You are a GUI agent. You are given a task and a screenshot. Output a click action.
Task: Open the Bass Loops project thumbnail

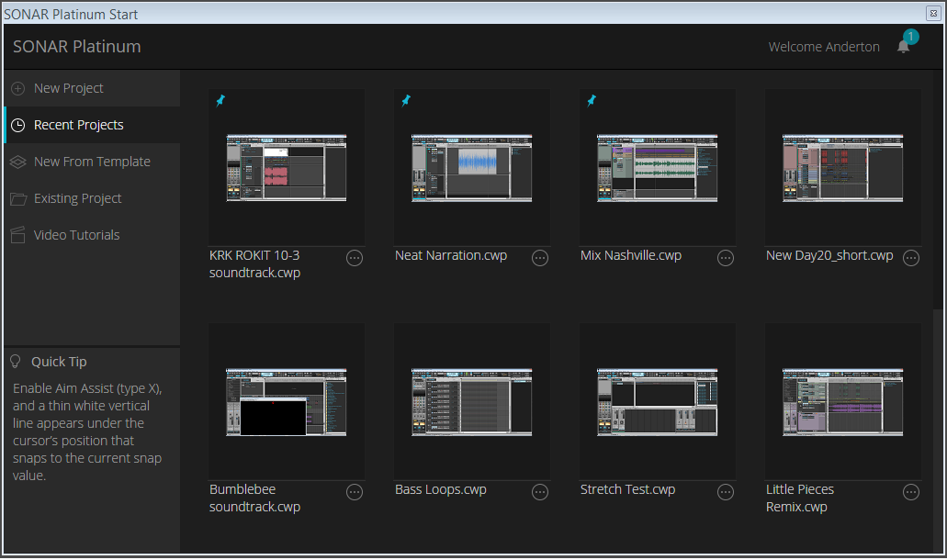coord(472,402)
